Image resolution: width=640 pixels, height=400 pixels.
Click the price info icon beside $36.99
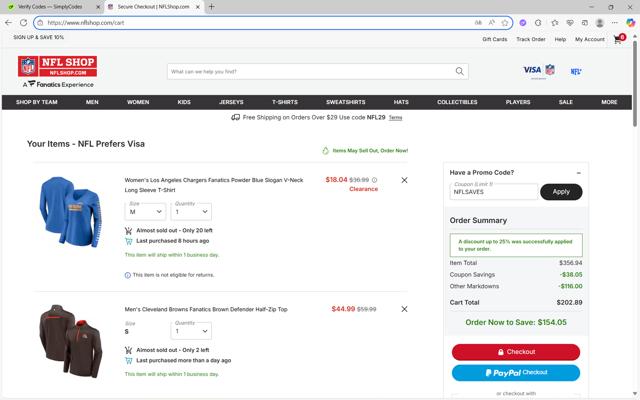375,180
